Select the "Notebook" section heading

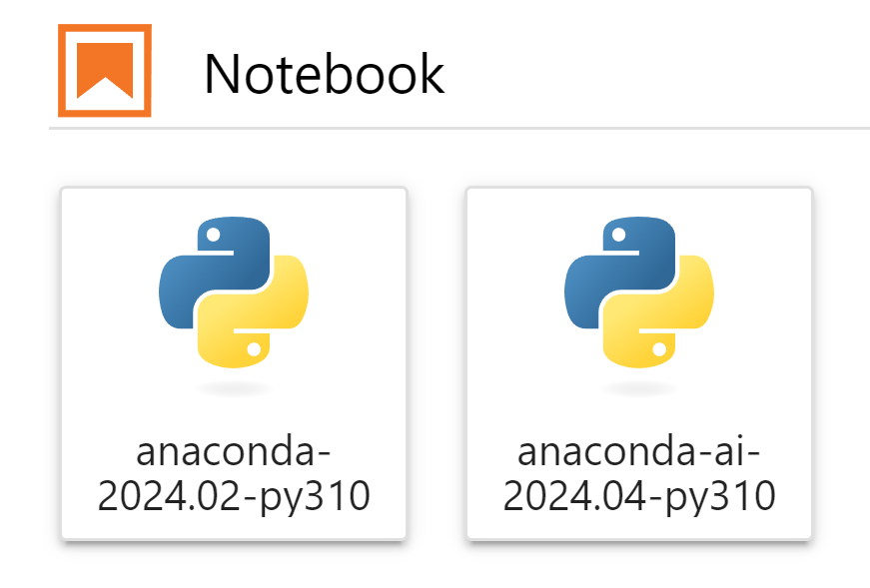click(x=325, y=74)
